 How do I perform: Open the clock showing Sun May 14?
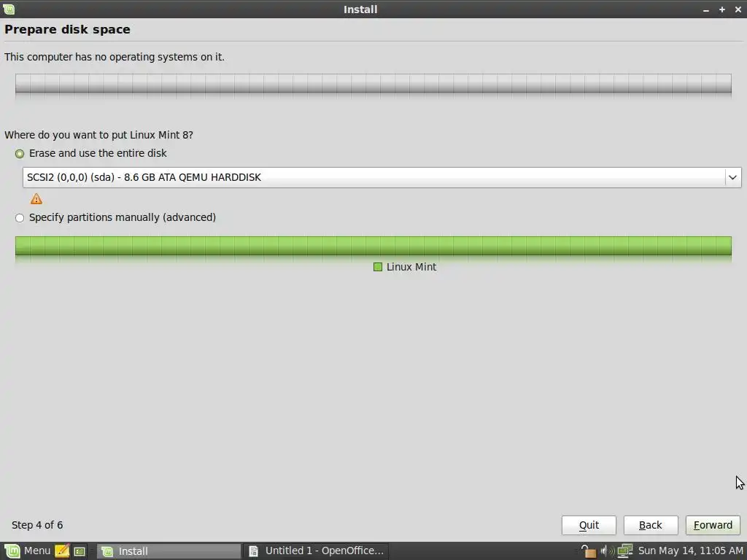click(x=690, y=551)
